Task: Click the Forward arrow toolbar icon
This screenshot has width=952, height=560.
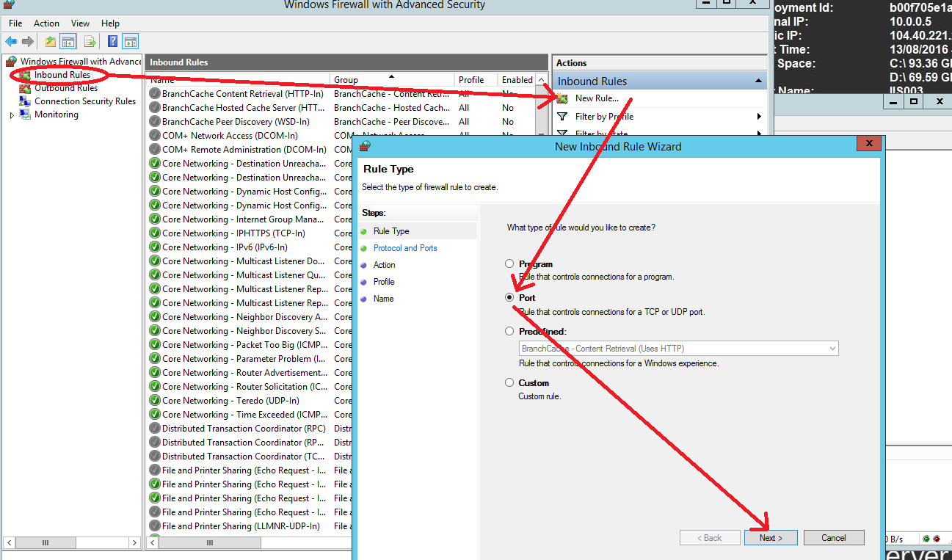Action: (x=28, y=42)
